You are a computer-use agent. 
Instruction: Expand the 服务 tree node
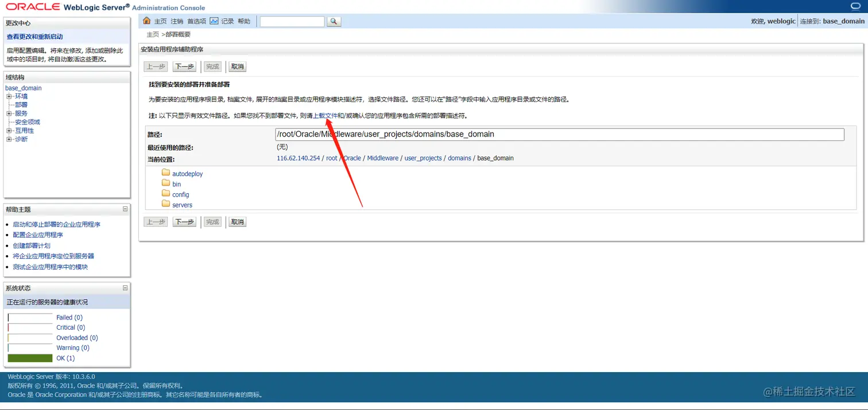[x=9, y=114]
